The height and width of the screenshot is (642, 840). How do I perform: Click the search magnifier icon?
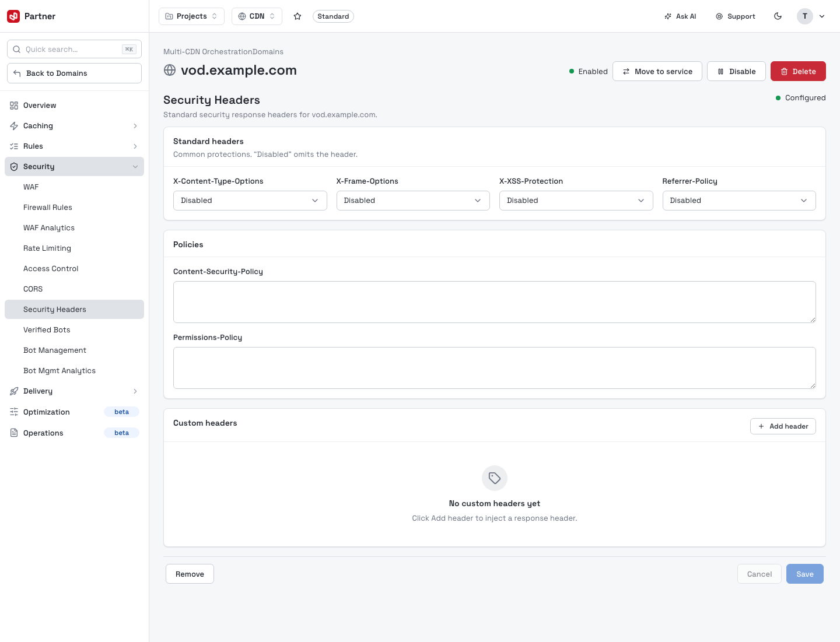17,50
